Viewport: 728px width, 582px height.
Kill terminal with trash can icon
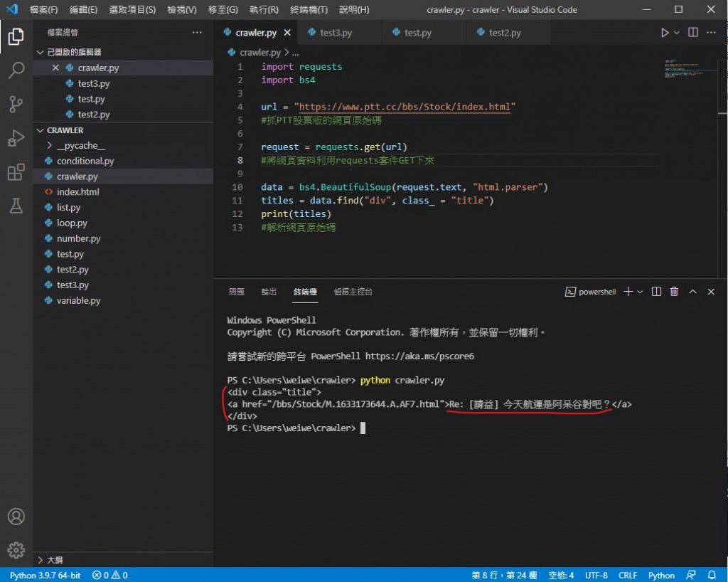pyautogui.click(x=674, y=292)
